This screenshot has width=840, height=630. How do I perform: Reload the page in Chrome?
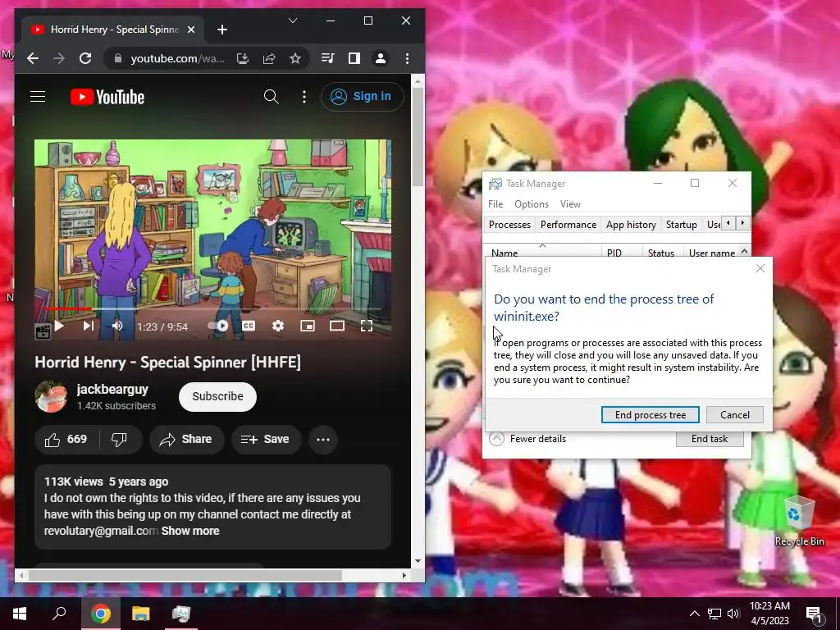click(x=85, y=58)
